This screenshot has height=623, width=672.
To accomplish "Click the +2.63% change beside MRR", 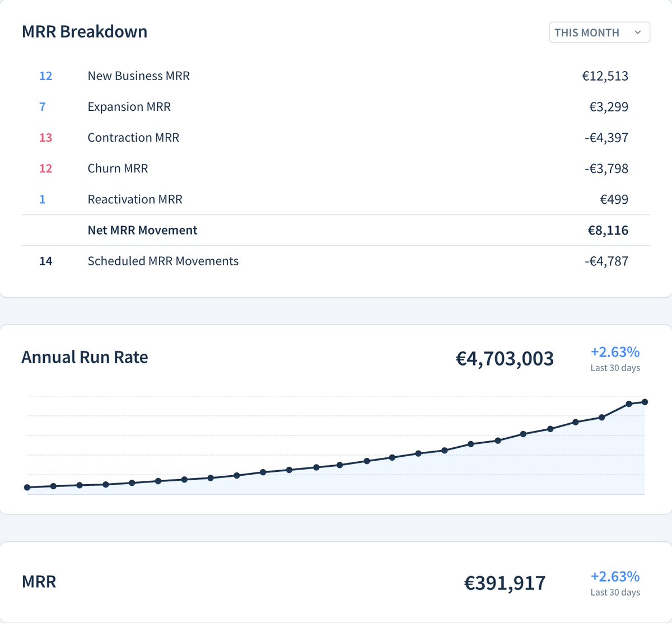I will coord(614,575).
